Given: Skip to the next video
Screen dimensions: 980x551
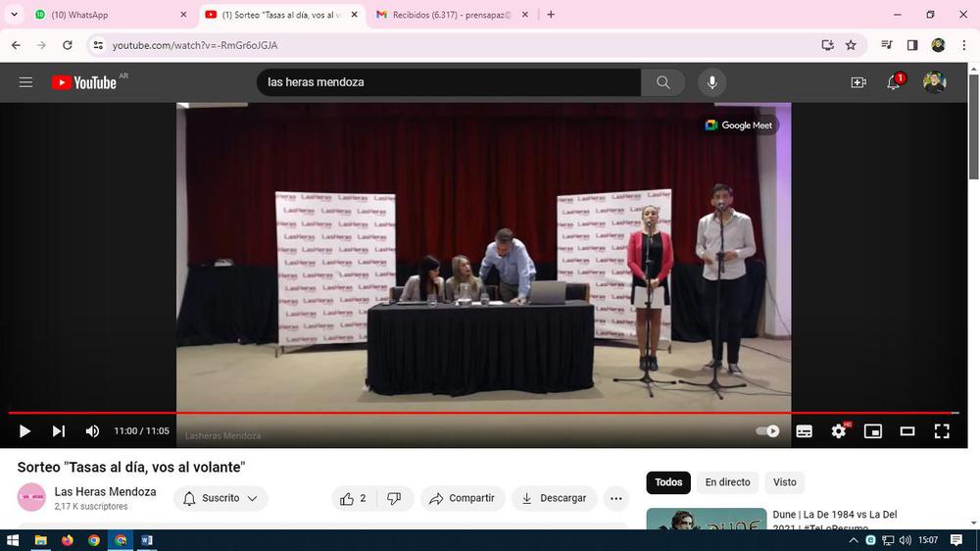Looking at the screenshot, I should point(59,431).
